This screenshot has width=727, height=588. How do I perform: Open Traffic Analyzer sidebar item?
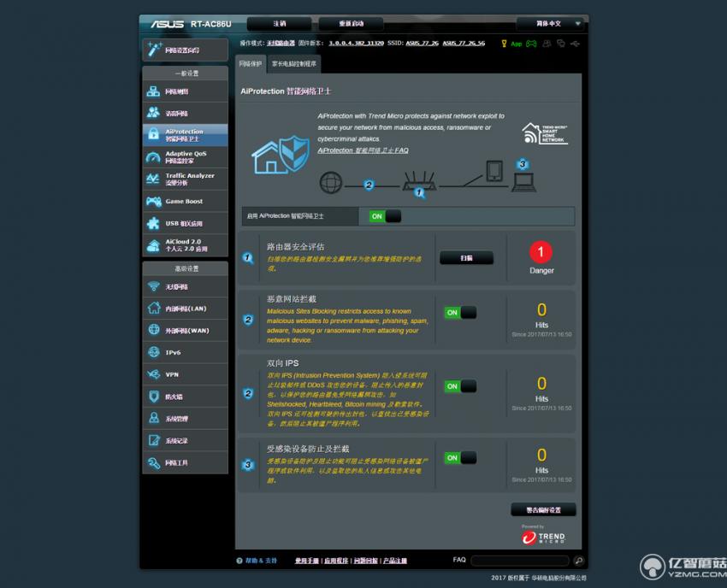[185, 179]
